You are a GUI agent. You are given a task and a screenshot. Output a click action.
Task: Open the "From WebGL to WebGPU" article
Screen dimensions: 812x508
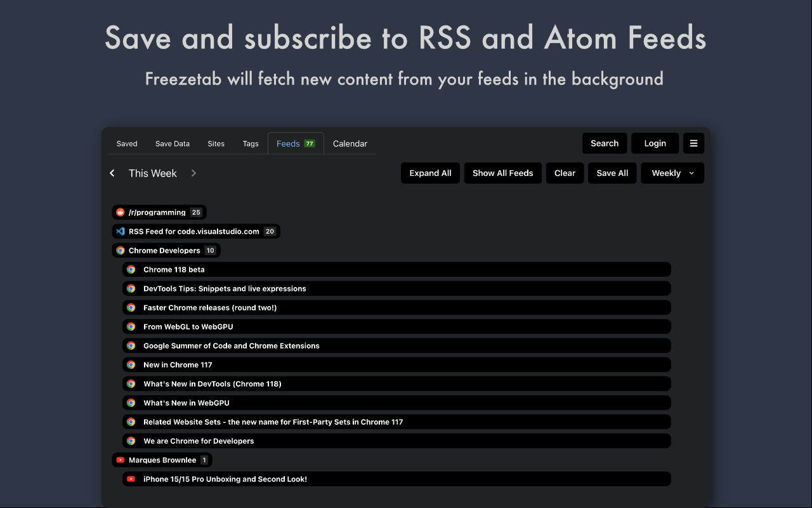pyautogui.click(x=188, y=326)
